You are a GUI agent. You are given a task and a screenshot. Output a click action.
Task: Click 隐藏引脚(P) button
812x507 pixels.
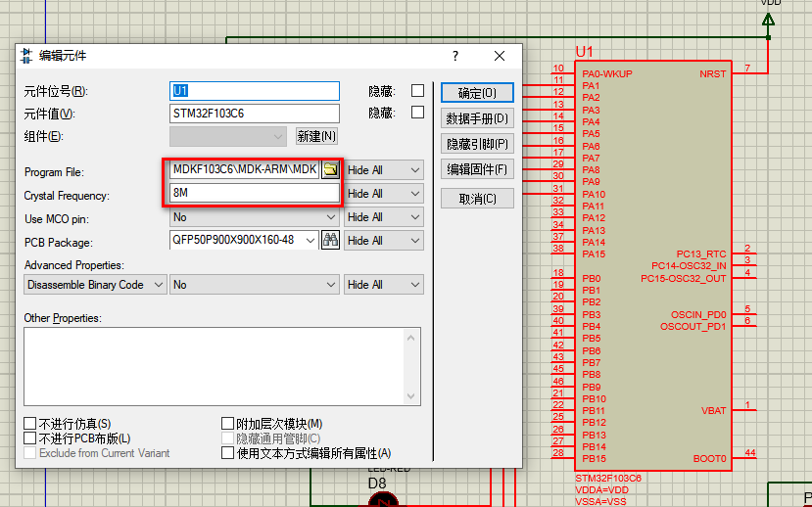coord(477,144)
